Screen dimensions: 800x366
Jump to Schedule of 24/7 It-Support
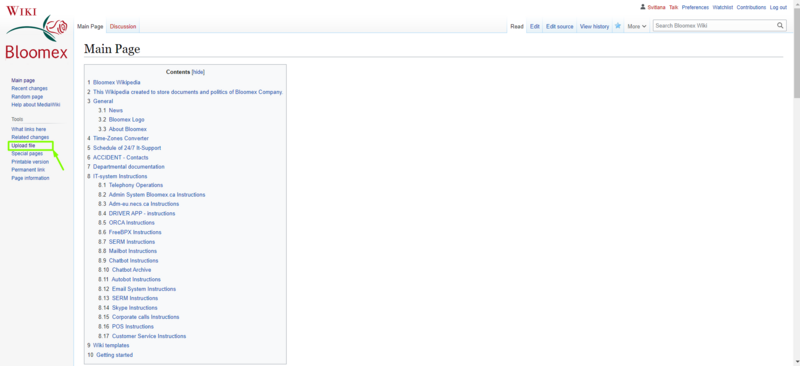(127, 148)
